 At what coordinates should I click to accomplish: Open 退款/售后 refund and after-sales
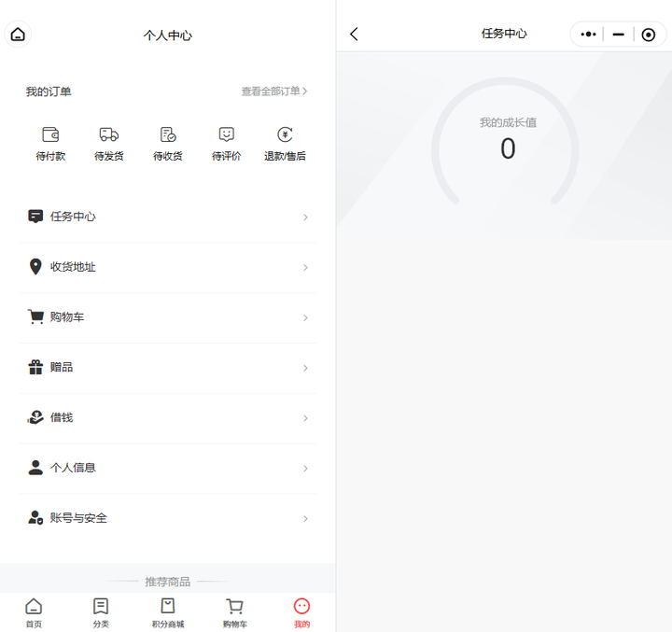point(285,144)
